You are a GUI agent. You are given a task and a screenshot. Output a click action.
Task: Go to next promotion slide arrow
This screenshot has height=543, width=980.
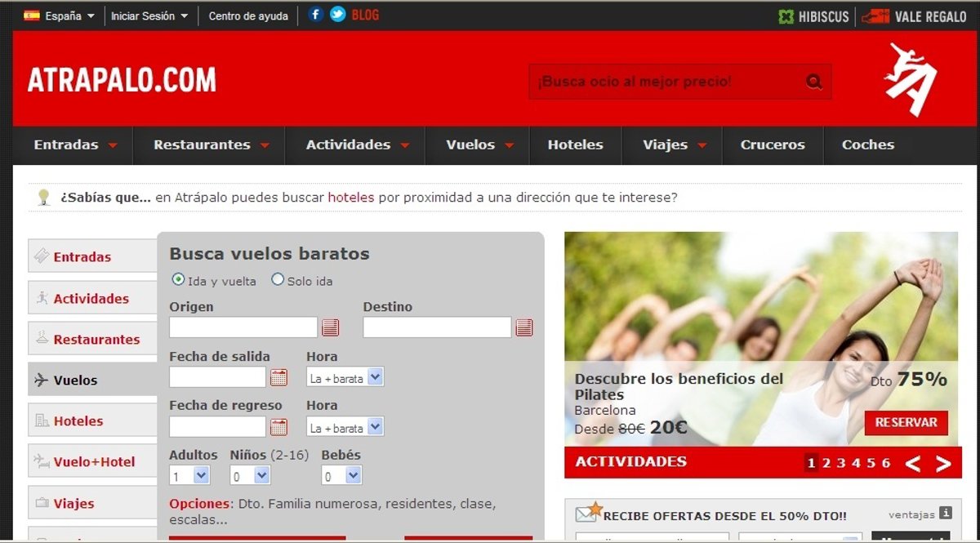[x=943, y=464]
